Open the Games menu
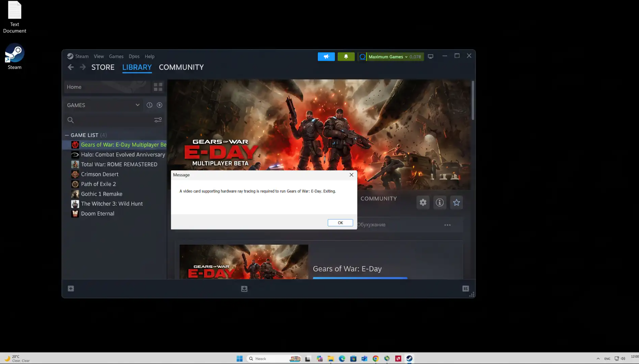 116,56
